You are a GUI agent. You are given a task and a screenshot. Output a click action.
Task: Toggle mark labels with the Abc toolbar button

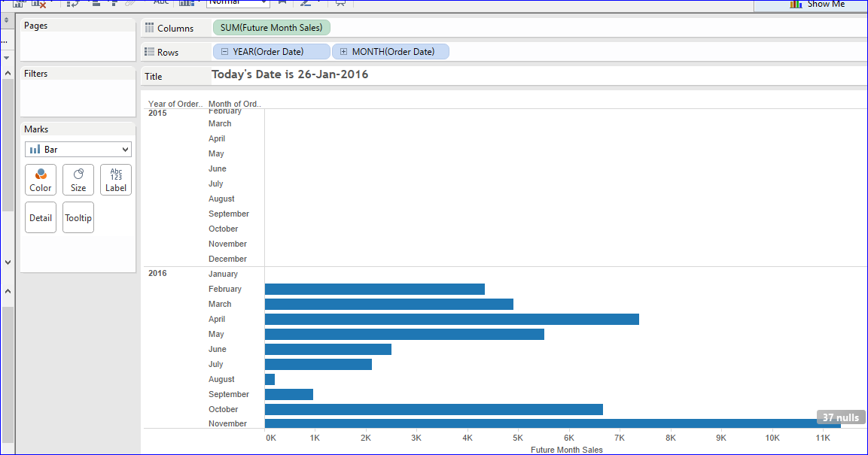tap(161, 4)
